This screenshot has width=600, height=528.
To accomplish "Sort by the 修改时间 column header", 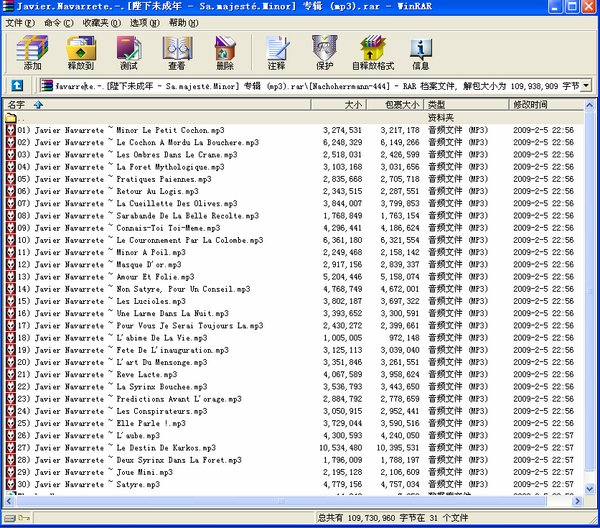I will [546, 104].
